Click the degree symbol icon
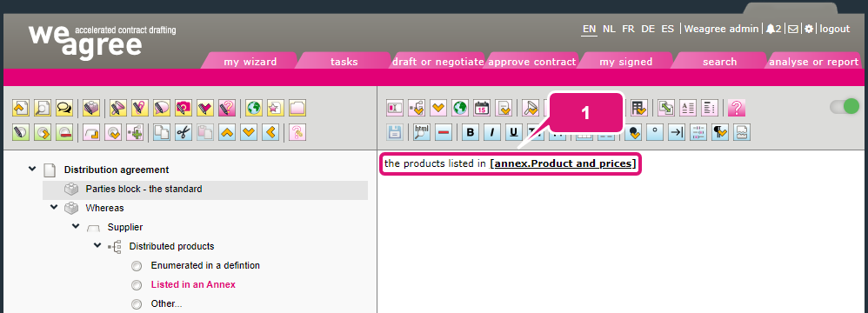The height and width of the screenshot is (313, 868). [655, 131]
